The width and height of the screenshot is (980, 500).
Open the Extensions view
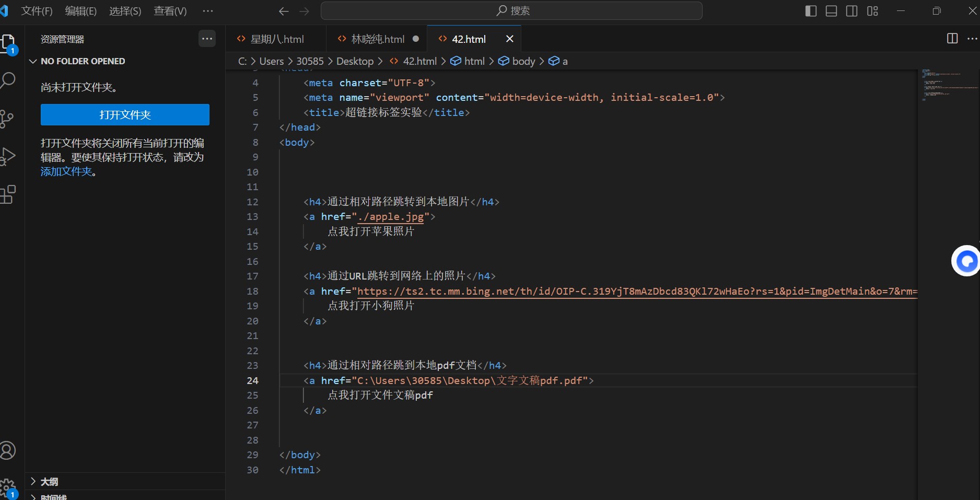pyautogui.click(x=7, y=194)
